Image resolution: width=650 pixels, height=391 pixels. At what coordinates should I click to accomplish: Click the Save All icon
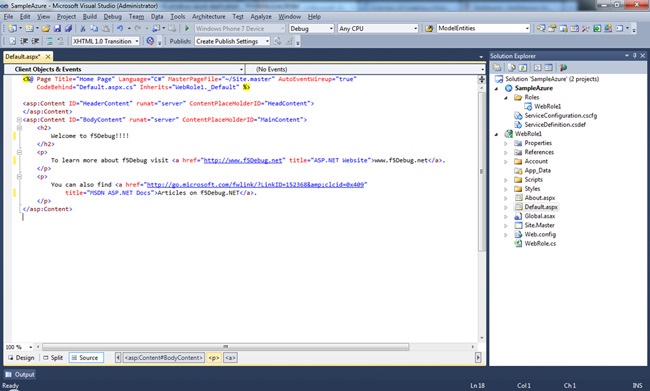[x=69, y=29]
